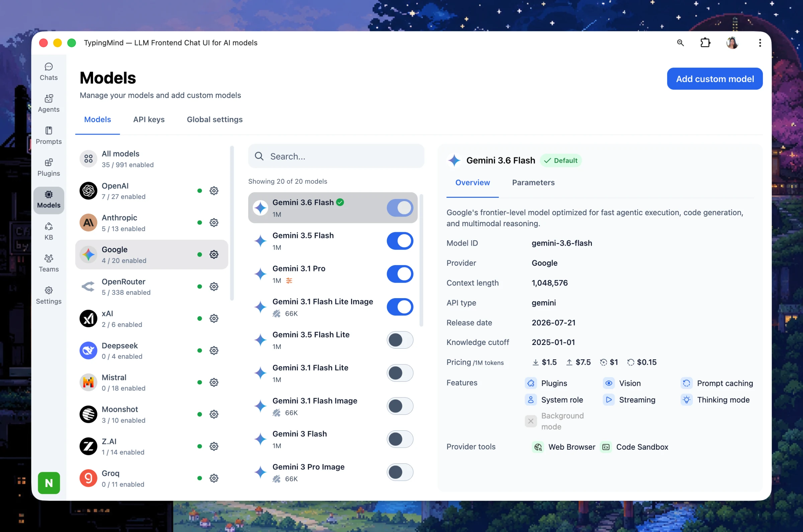This screenshot has height=532, width=803.
Task: Click the gear icon next to OpenAI
Action: (214, 191)
